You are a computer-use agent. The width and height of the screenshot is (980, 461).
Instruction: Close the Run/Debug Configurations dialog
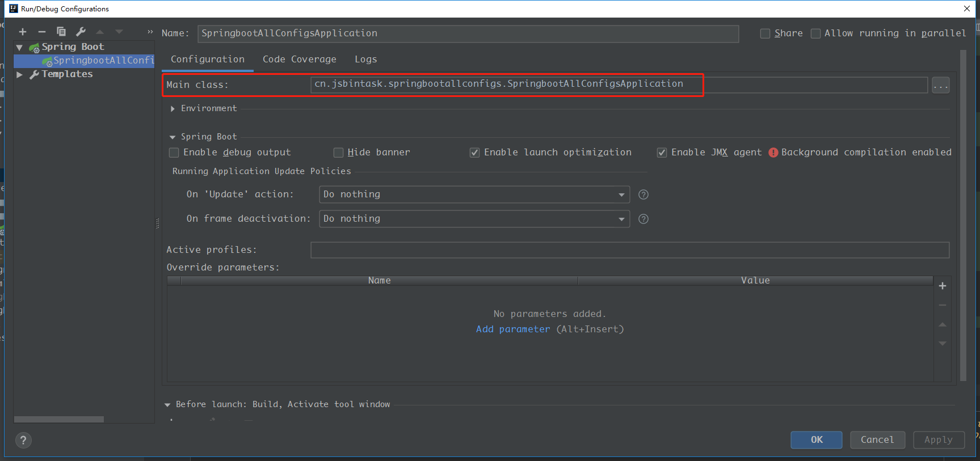967,9
